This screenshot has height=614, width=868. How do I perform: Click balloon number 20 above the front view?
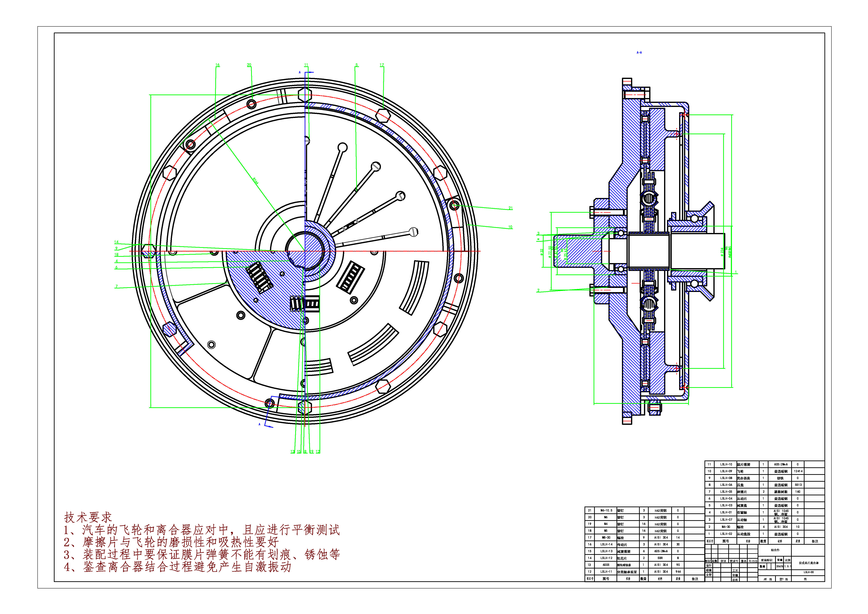click(x=249, y=65)
